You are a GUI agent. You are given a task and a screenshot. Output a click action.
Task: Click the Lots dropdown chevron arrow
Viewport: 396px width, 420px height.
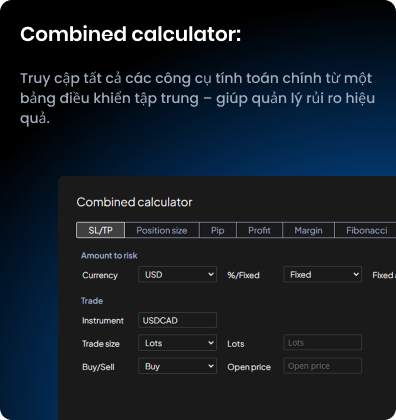coord(211,343)
